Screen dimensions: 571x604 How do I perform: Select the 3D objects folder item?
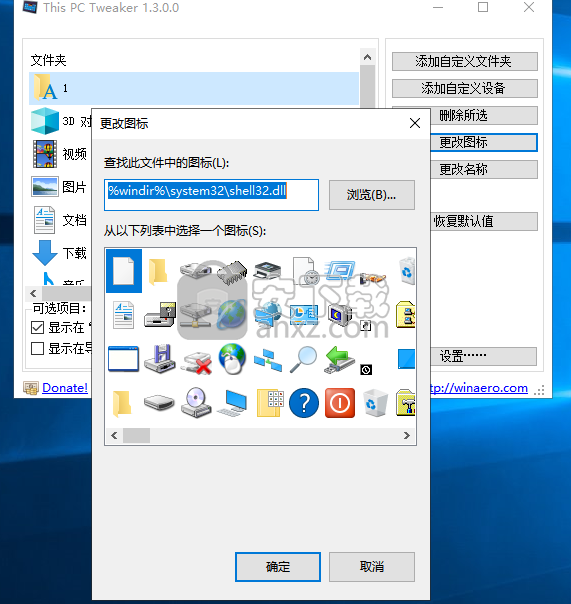[x=61, y=121]
